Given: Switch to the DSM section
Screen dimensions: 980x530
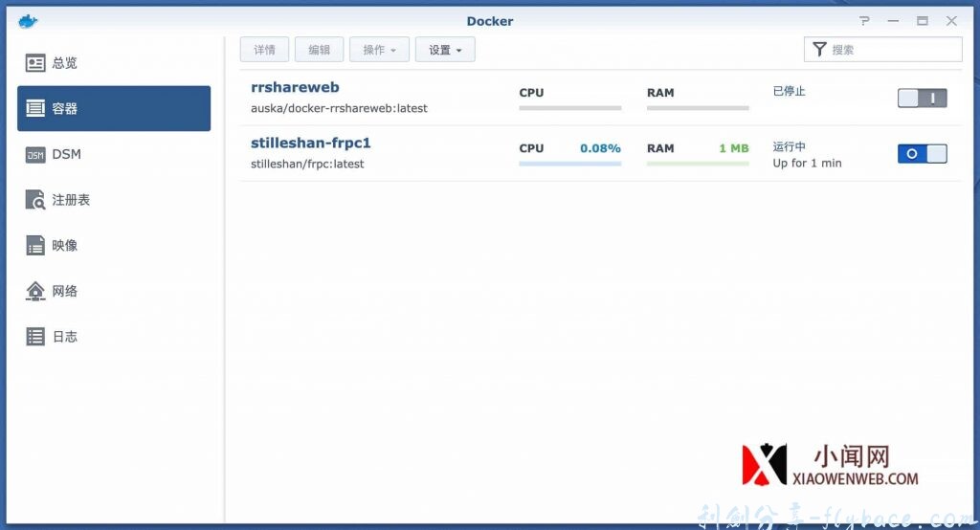Looking at the screenshot, I should pos(114,154).
